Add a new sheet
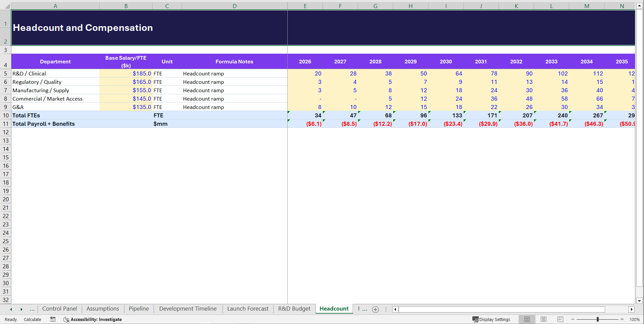Viewport: 644px width, 324px height. click(375, 310)
